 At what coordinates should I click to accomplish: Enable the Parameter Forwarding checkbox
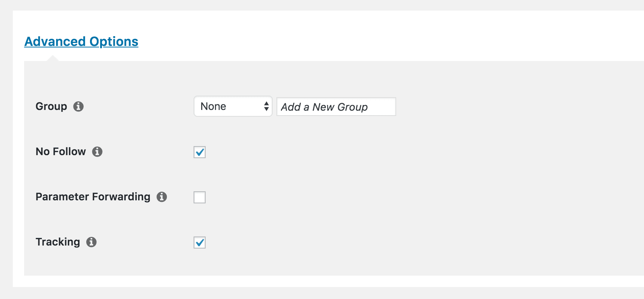tap(200, 197)
